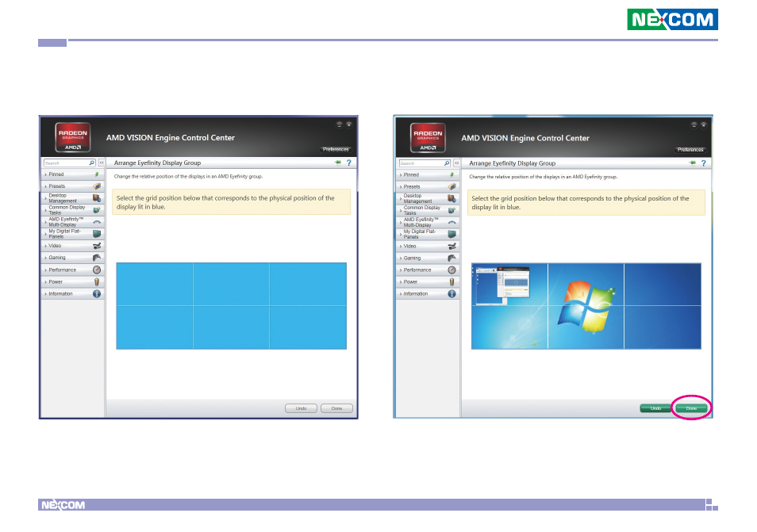757x532 pixels.
Task: Select the bottom-left grid cell in the right window
Action: [x=509, y=327]
